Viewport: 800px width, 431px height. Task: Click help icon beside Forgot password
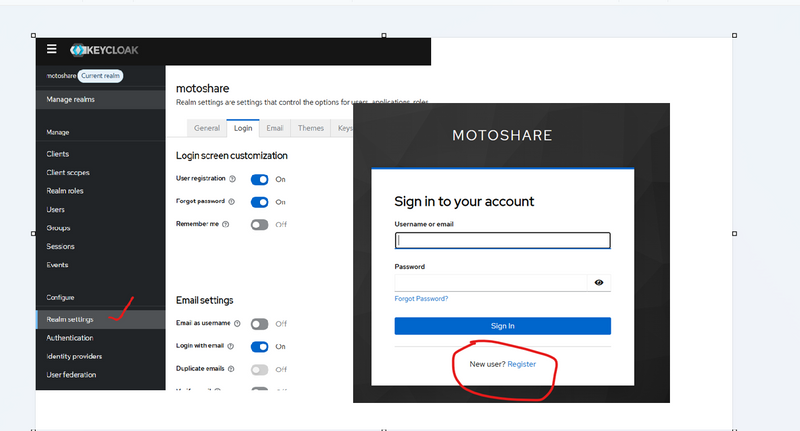(234, 202)
